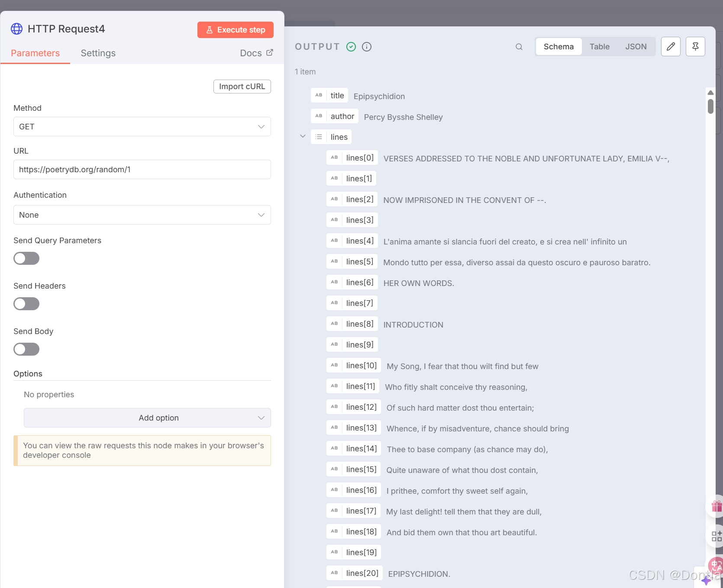Click the AB icon for lines[4]

(x=334, y=241)
